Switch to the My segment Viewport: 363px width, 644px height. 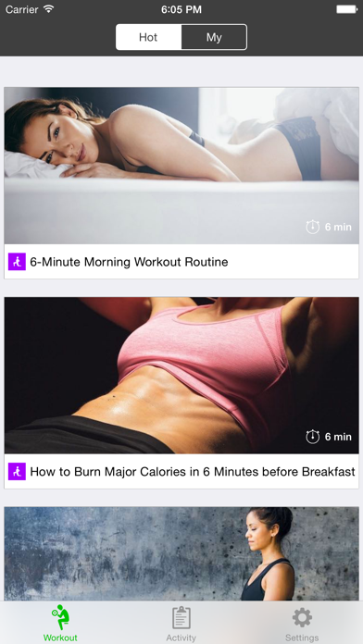tap(214, 37)
